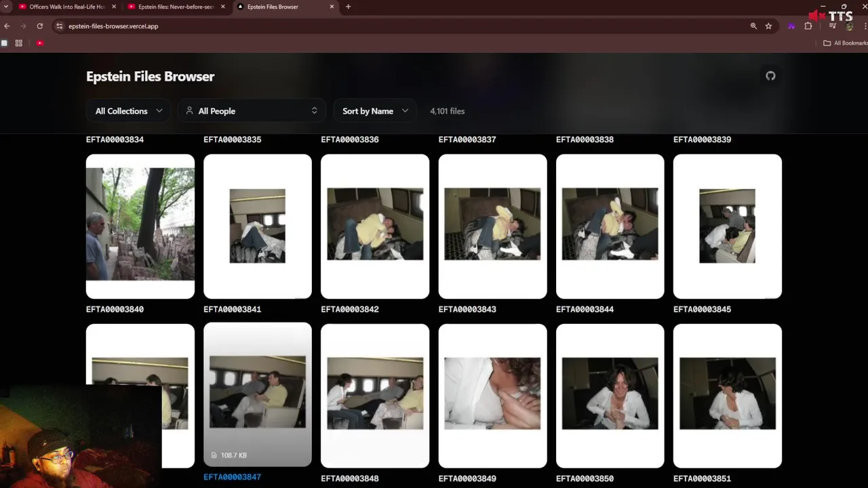
Task: Click the EFTA00003845 file label
Action: (702, 309)
